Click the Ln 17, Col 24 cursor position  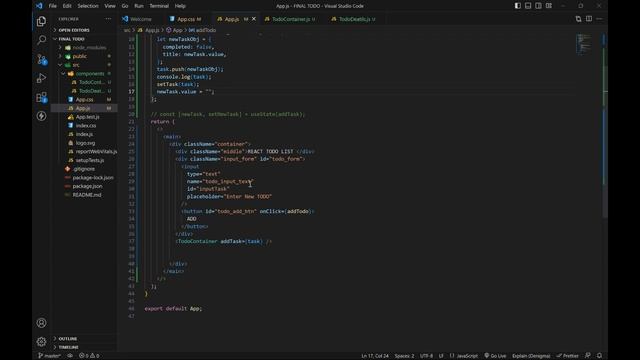(375, 356)
